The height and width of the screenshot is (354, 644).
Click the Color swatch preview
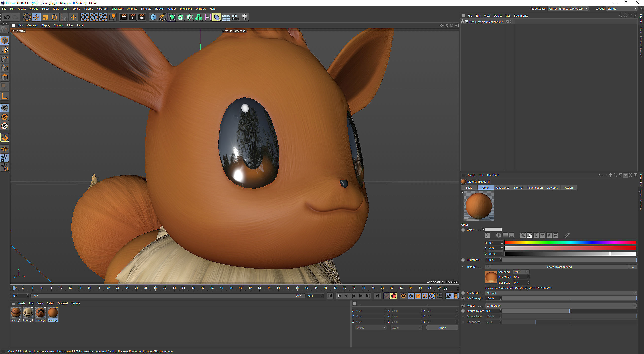pyautogui.click(x=493, y=230)
